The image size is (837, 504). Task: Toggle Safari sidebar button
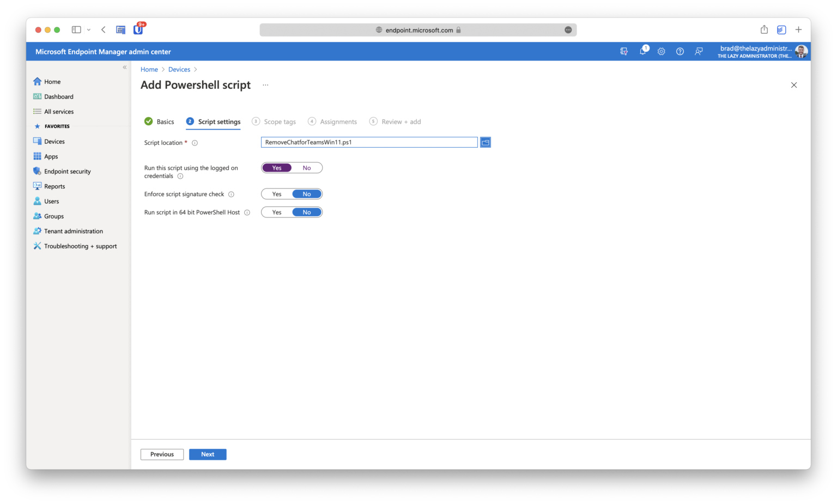76,30
